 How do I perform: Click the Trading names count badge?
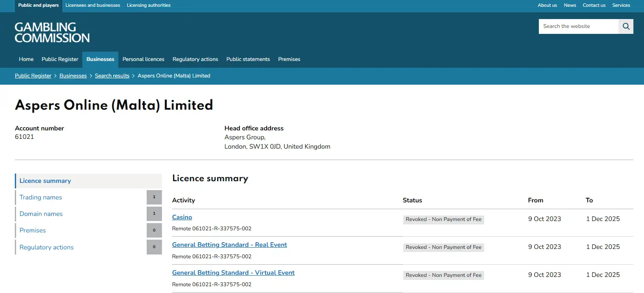pyautogui.click(x=154, y=197)
